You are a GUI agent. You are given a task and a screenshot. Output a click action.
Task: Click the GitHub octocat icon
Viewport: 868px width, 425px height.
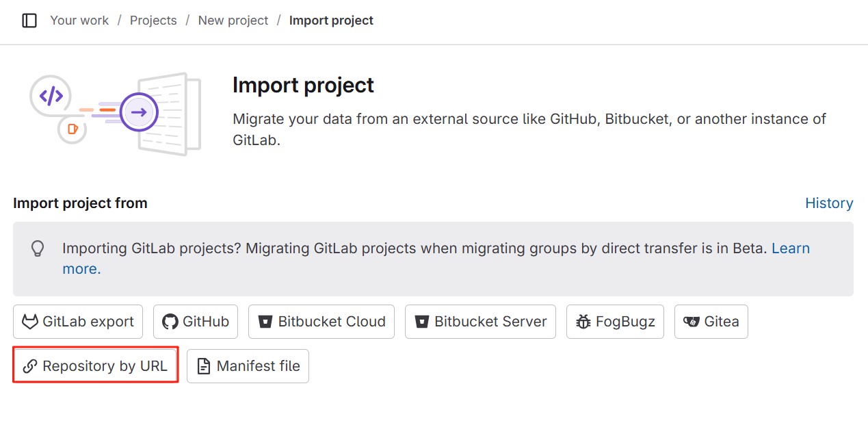coord(170,322)
